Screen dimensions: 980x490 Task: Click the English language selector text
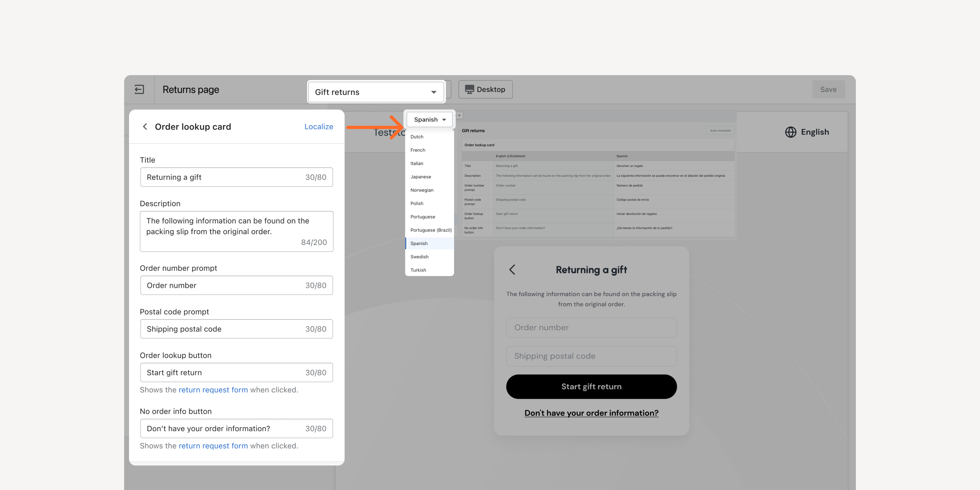[x=815, y=132]
